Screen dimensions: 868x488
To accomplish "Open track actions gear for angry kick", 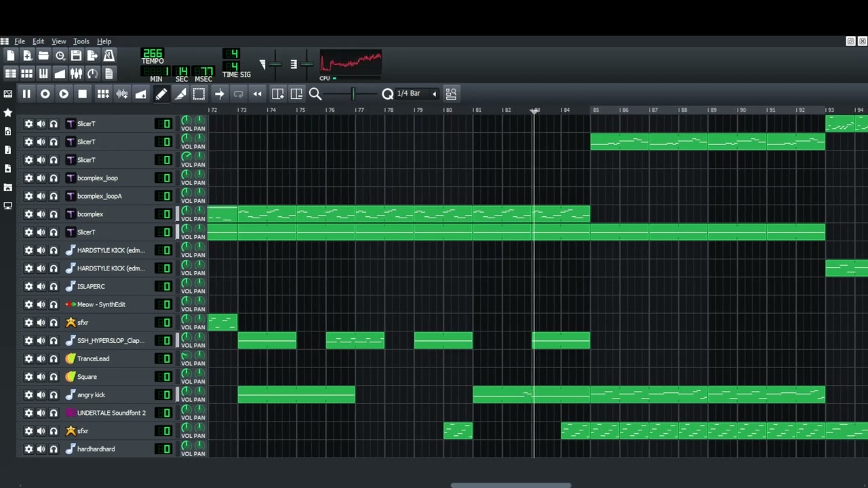I will pyautogui.click(x=28, y=394).
